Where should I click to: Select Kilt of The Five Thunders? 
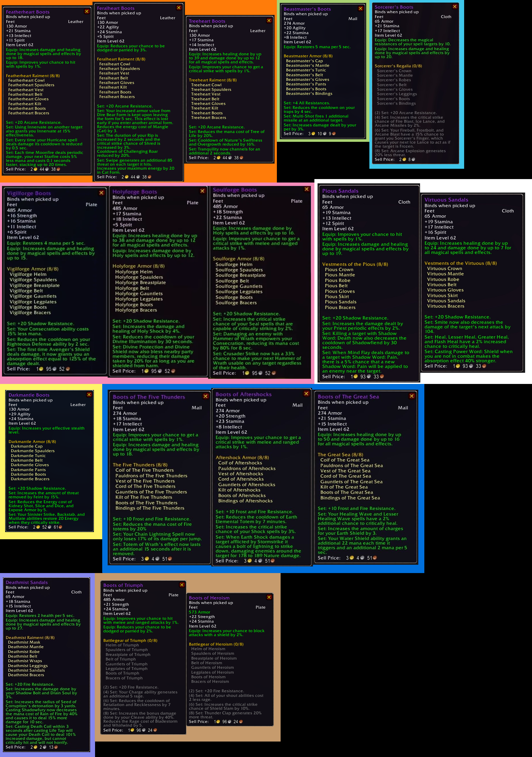[144, 497]
